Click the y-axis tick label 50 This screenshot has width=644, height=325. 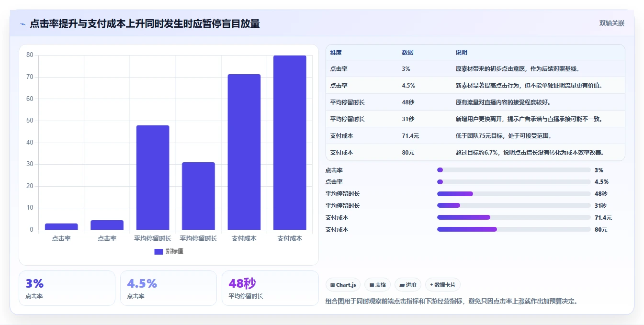[x=30, y=121]
